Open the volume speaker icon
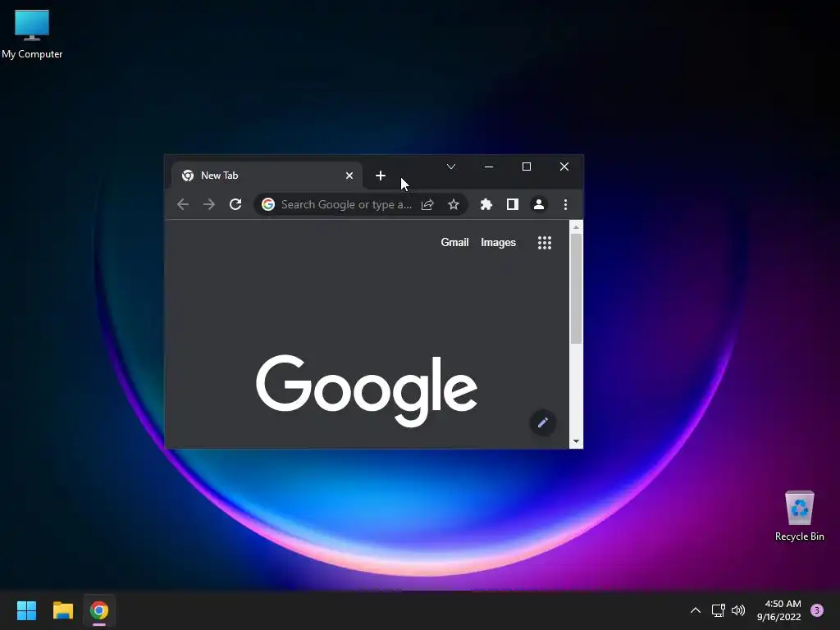Screen dimensions: 840x630 738,610
